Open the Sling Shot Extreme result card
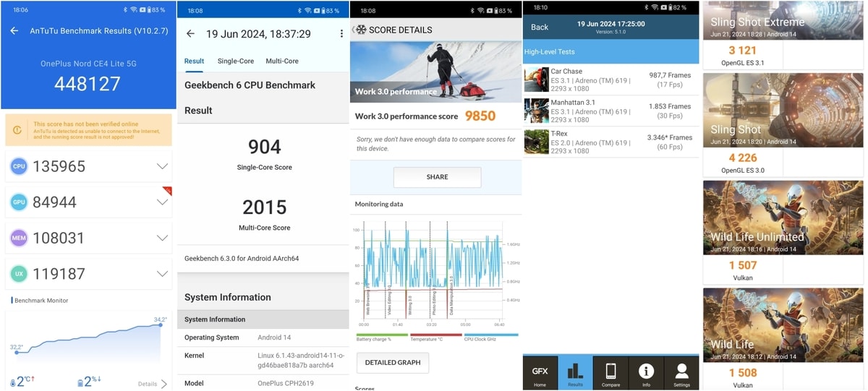Screen dimensions: 868x391 (783, 35)
